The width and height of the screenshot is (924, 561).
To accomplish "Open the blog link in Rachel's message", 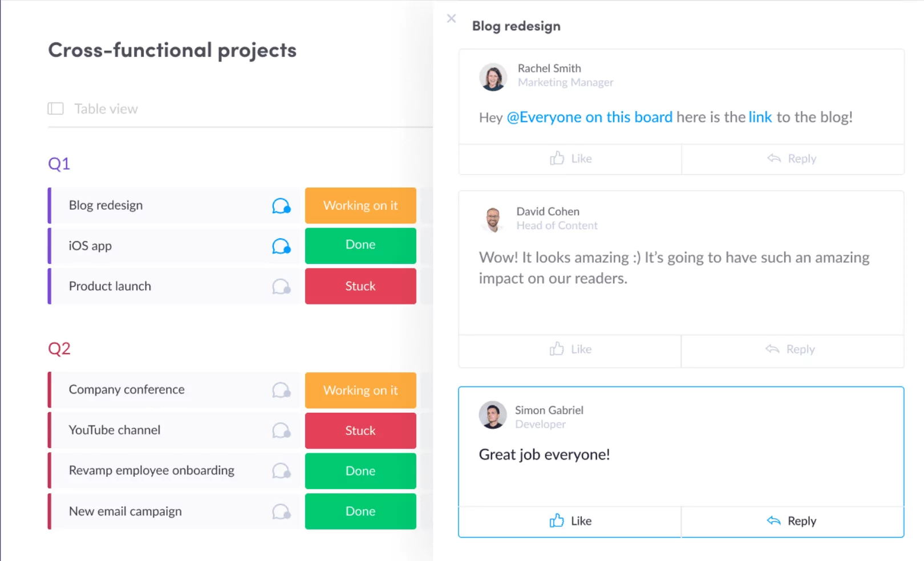I will click(x=760, y=117).
